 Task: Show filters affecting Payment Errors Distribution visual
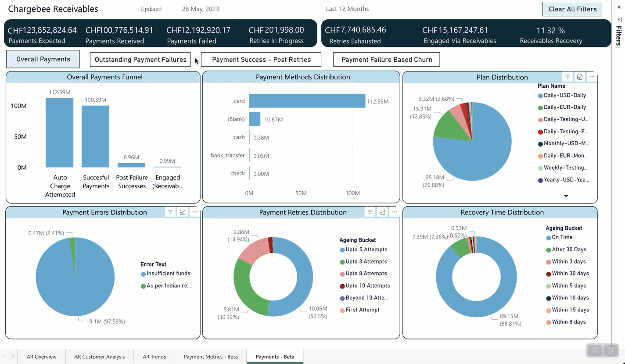(x=170, y=212)
